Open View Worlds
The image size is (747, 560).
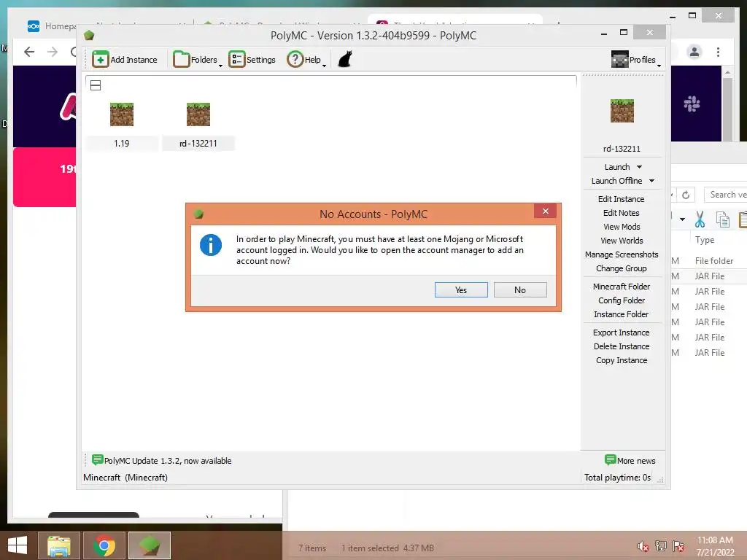(x=622, y=241)
